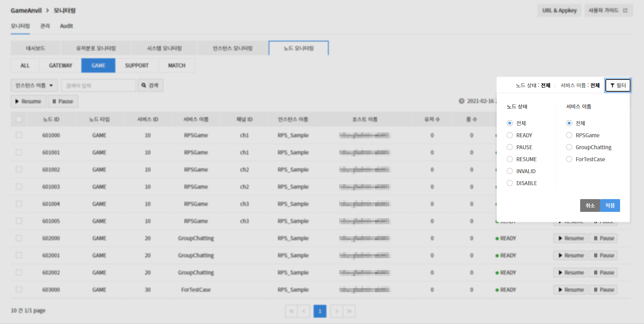Check row checkbox for node 602001

click(x=19, y=255)
